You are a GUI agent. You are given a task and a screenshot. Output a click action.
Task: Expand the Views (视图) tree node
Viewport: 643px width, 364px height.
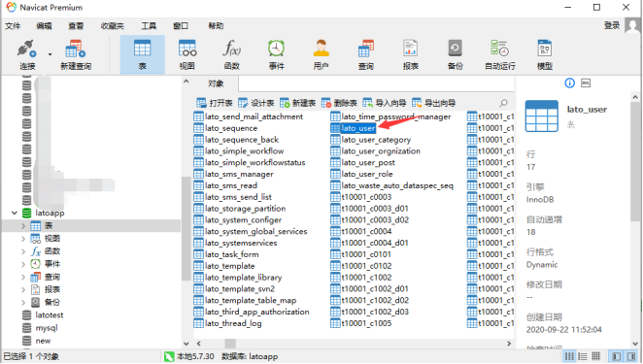point(23,239)
